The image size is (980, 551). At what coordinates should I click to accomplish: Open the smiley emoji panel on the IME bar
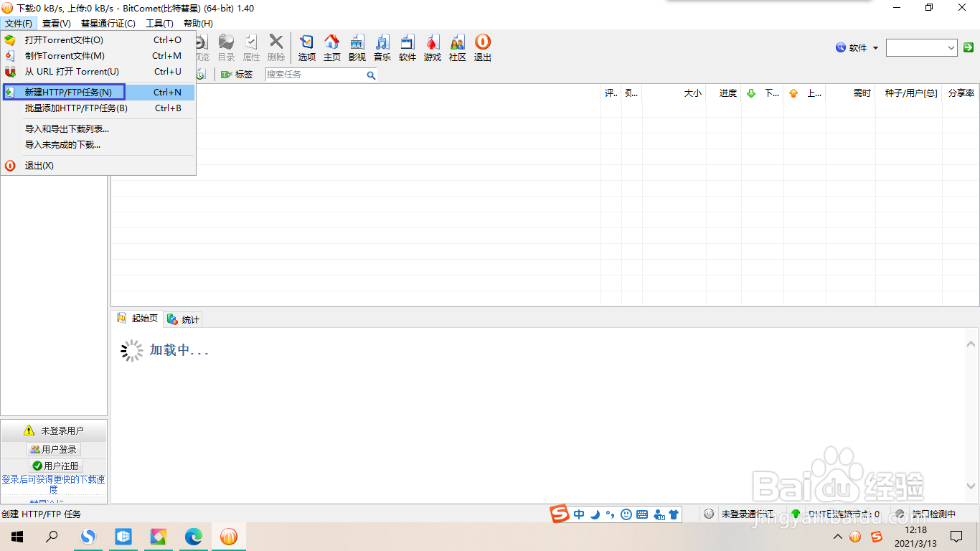pos(626,514)
